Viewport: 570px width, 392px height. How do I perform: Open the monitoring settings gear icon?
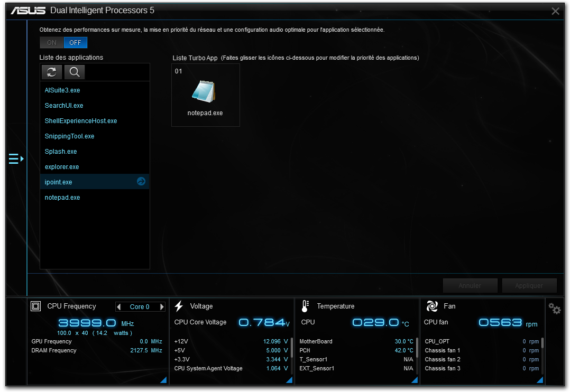(554, 309)
